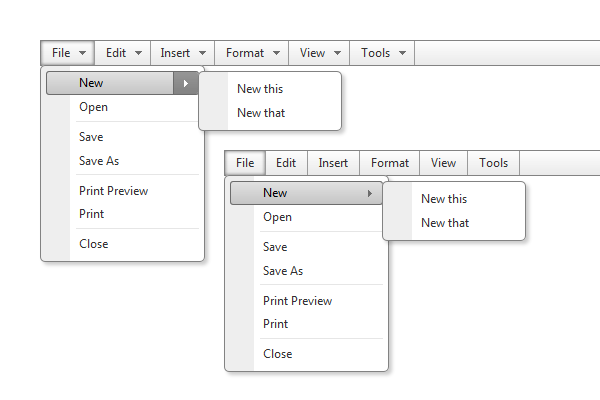Select Print in the lower File menu

[275, 324]
